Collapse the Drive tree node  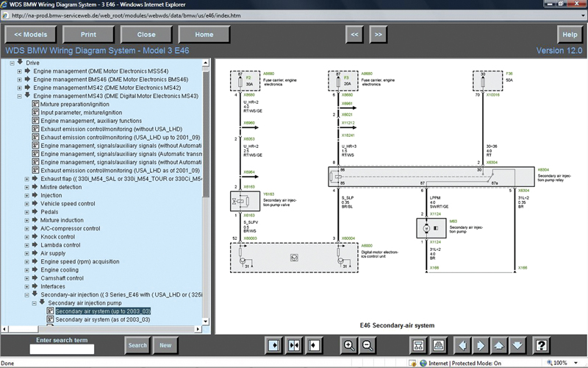tap(12, 63)
